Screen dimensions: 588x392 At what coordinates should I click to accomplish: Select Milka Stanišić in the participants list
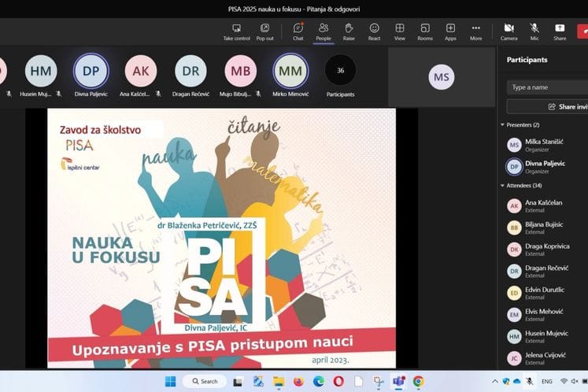point(544,145)
